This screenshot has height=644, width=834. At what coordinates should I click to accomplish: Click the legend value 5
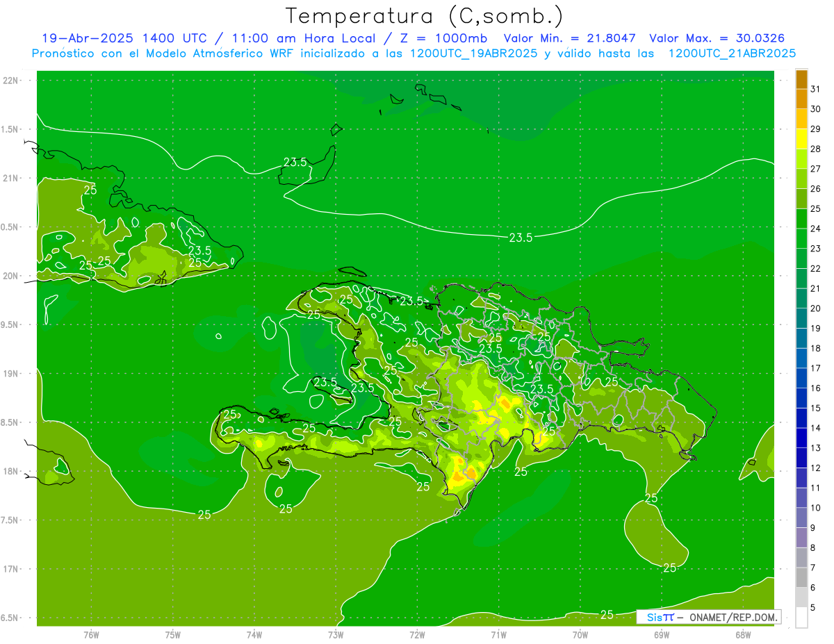pyautogui.click(x=813, y=607)
